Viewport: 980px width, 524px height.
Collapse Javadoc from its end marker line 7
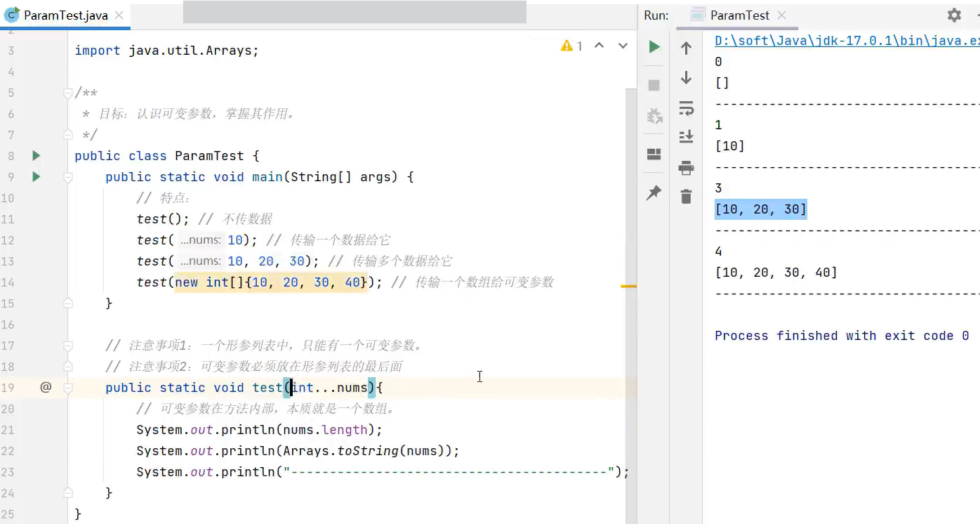(68, 135)
